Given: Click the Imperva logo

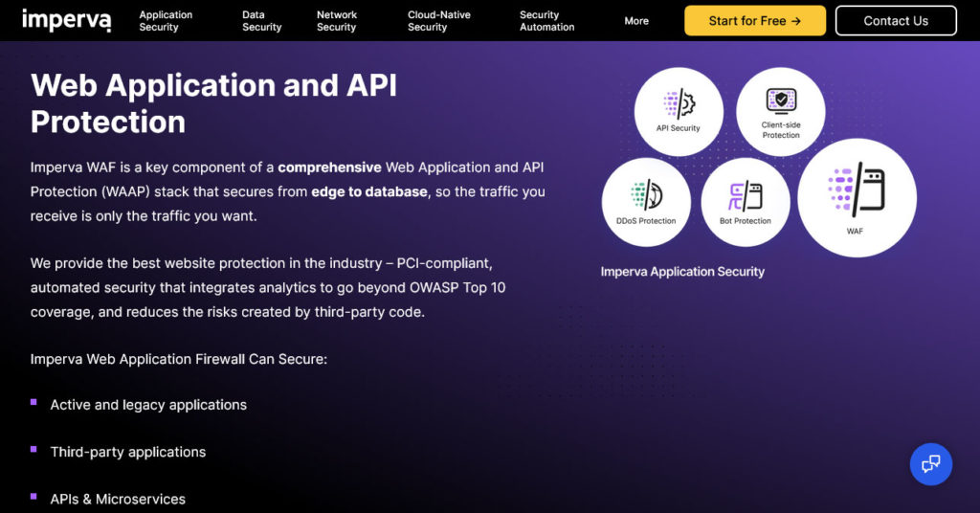Looking at the screenshot, I should click(x=66, y=21).
